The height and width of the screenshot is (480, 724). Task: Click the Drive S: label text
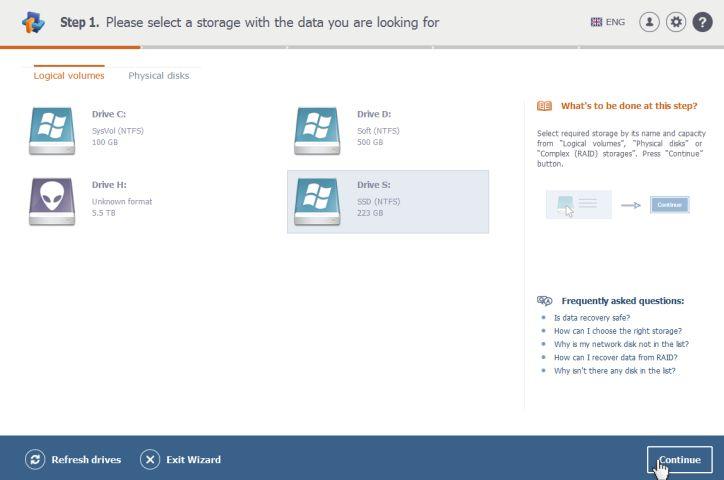(x=374, y=185)
